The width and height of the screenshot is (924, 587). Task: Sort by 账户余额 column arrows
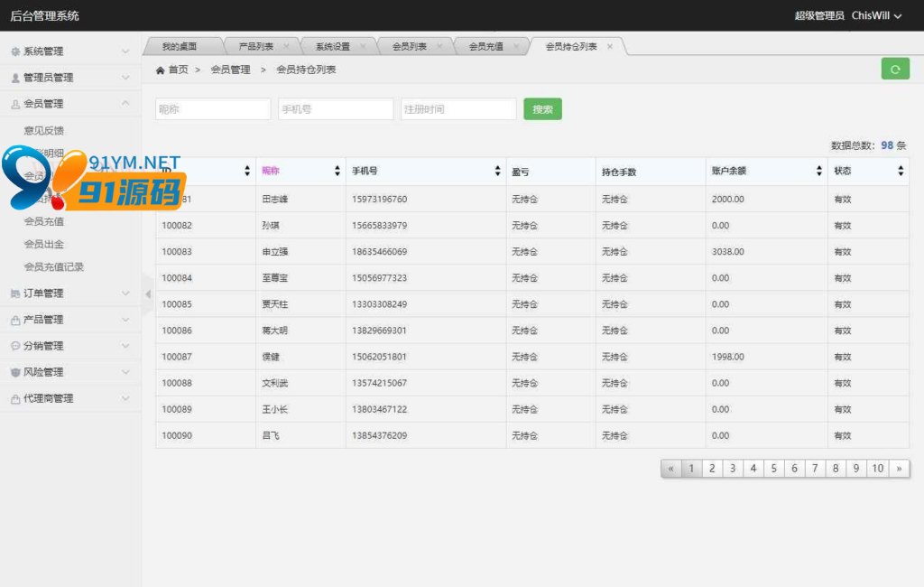pos(819,171)
